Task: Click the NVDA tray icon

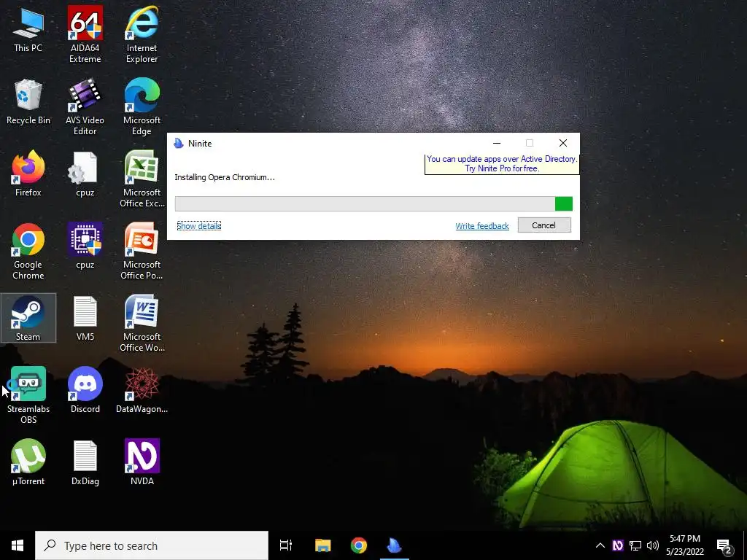Action: [617, 545]
